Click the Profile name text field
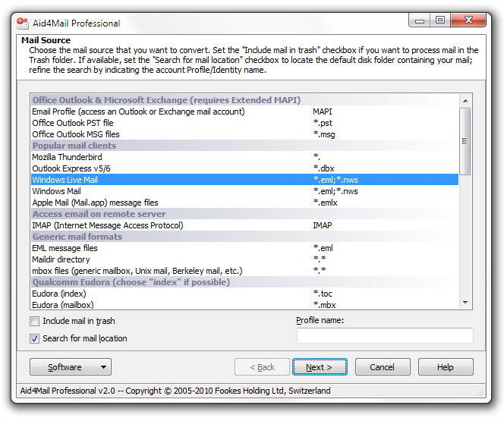Viewport: 504px width, 421px height. coord(384,336)
